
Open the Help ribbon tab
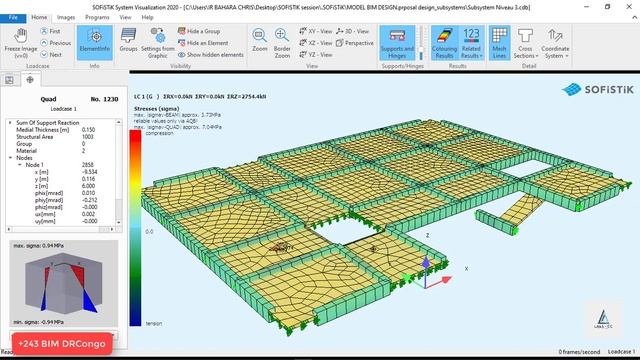tap(147, 18)
